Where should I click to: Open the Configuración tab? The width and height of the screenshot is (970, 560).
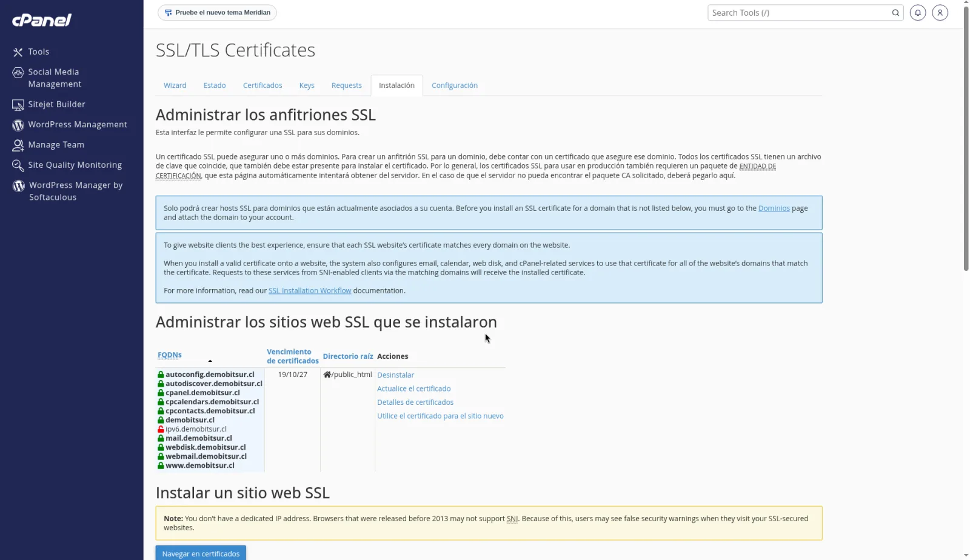(x=455, y=85)
